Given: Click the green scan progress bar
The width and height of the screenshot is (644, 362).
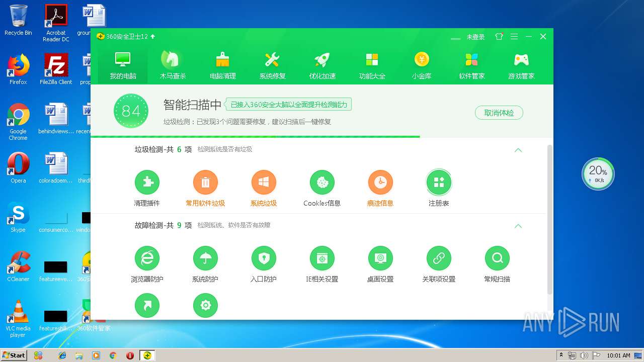Looking at the screenshot, I should (255, 136).
